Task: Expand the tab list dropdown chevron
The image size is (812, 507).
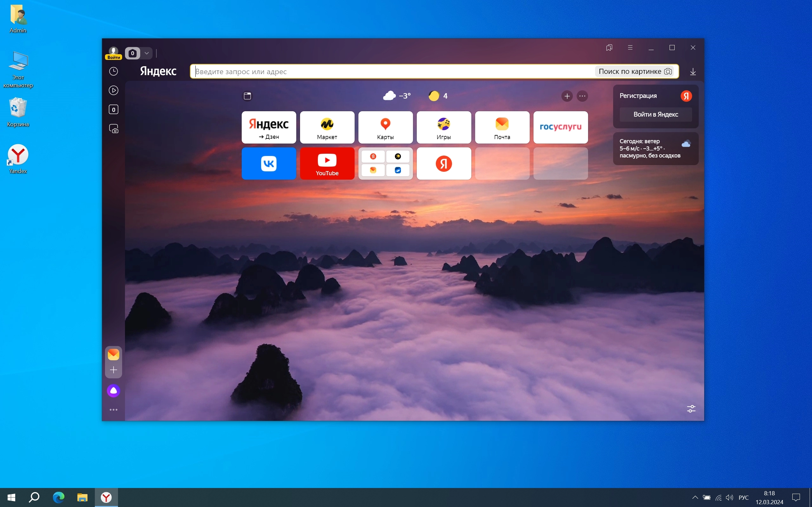Action: pyautogui.click(x=147, y=53)
